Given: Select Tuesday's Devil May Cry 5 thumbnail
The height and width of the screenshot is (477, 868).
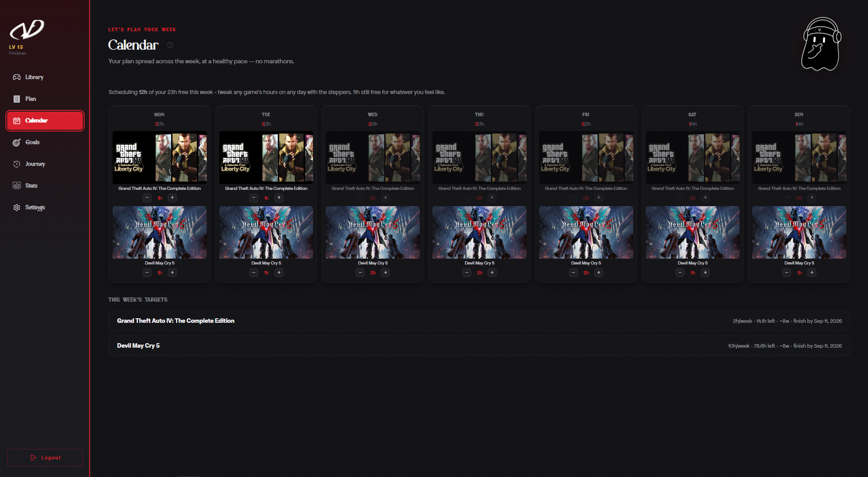Looking at the screenshot, I should 266,232.
